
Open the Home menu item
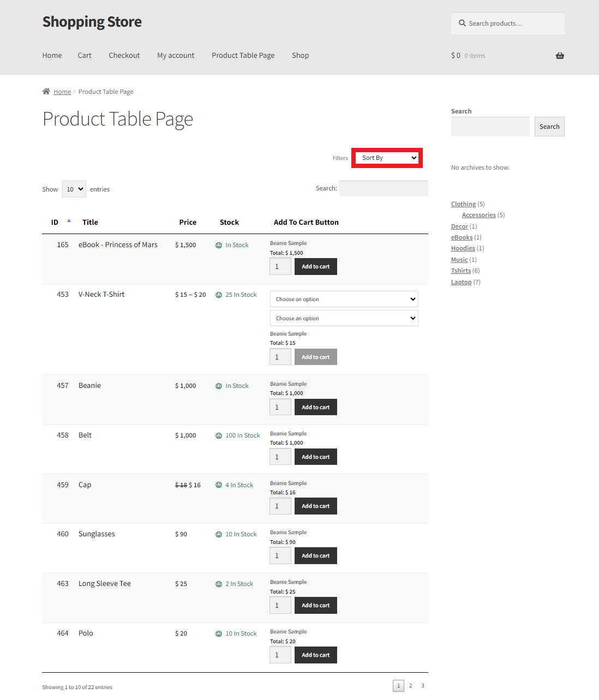click(52, 56)
